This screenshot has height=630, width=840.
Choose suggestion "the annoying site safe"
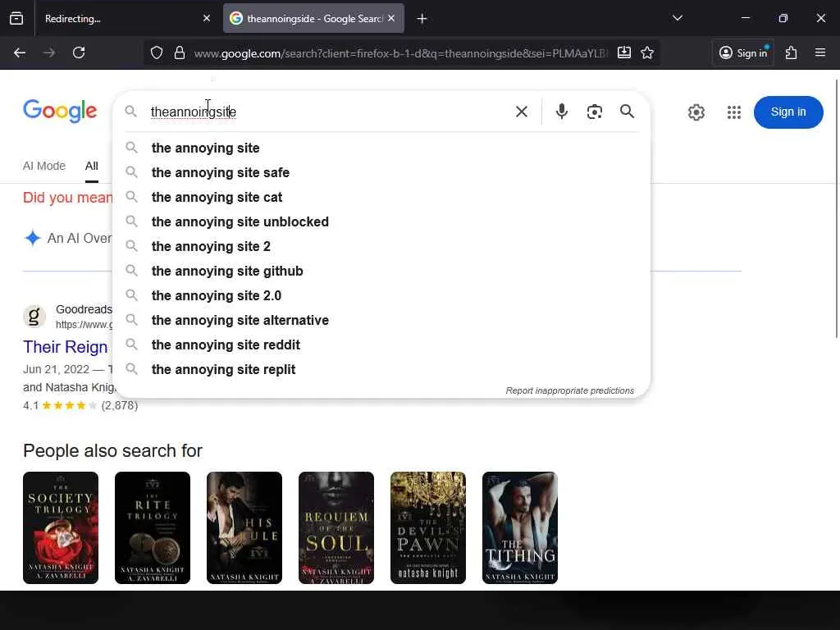[x=381, y=172]
